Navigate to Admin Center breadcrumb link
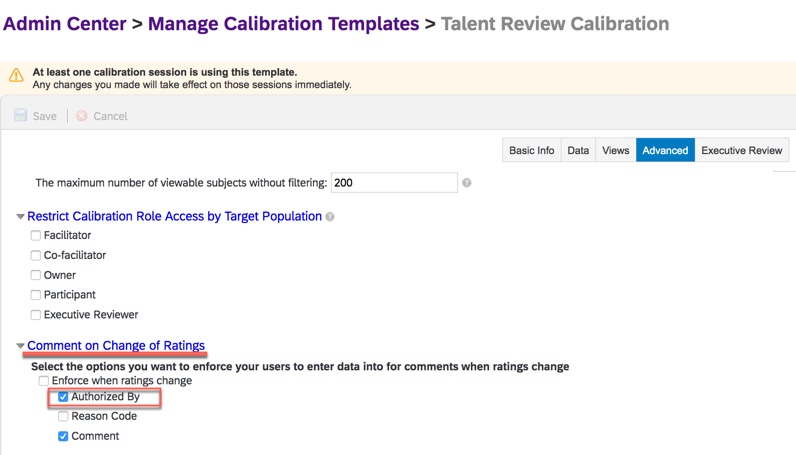Screen dimensions: 796x455 (67, 23)
